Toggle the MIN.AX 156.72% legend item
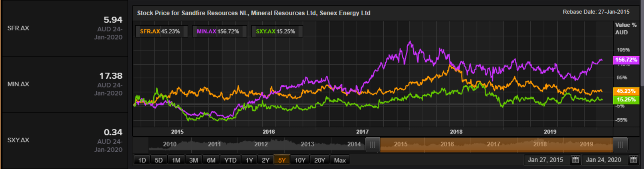Viewport: 644px width, 169px height. pyautogui.click(x=219, y=31)
